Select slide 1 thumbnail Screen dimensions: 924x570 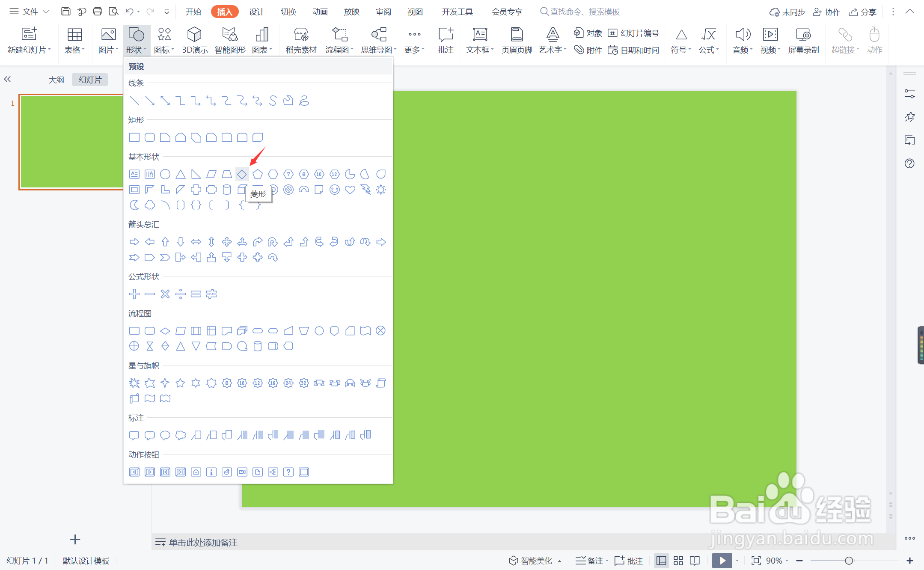click(x=72, y=142)
